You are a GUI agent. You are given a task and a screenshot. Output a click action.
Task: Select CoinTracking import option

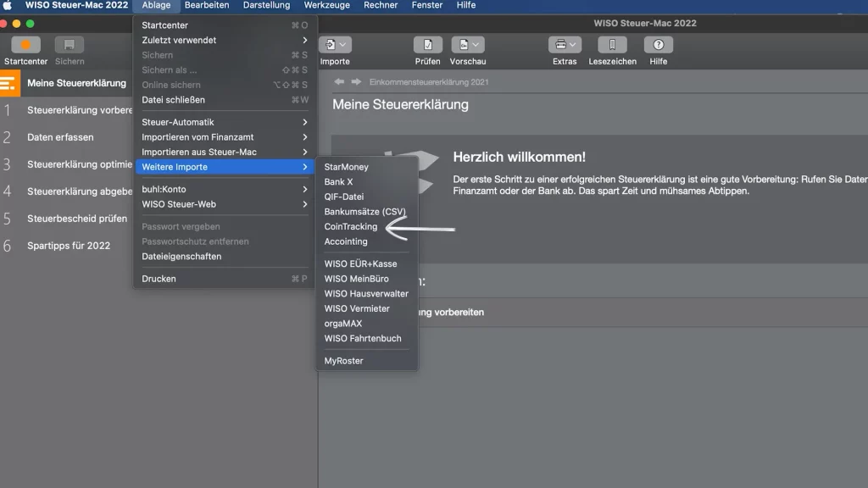351,227
